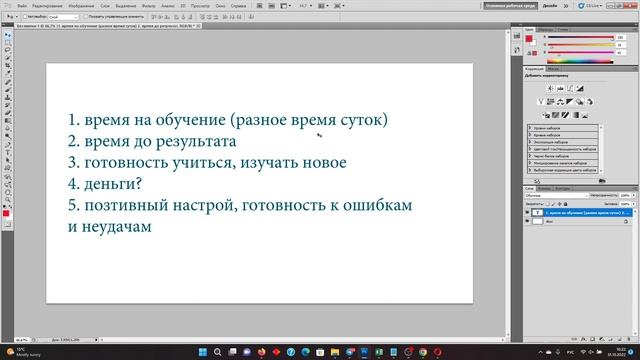The height and width of the screenshot is (360, 640).
Task: Hide the text layer using its eye
Action: [527, 213]
